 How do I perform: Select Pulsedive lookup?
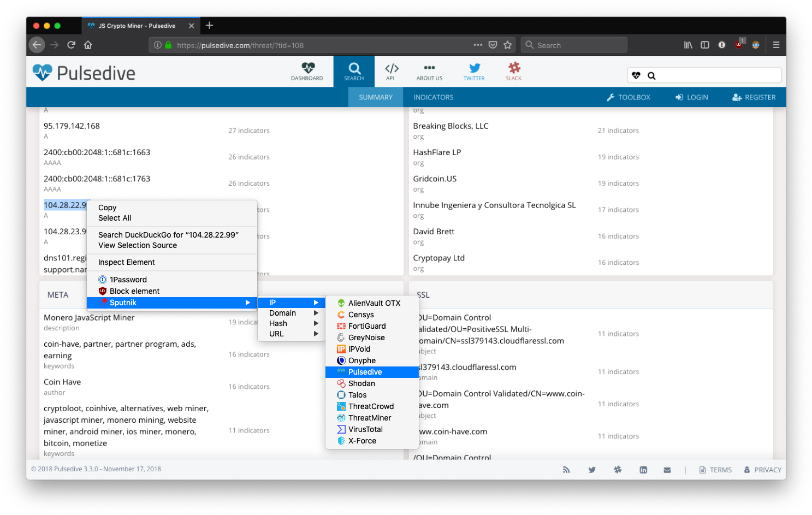(x=372, y=372)
